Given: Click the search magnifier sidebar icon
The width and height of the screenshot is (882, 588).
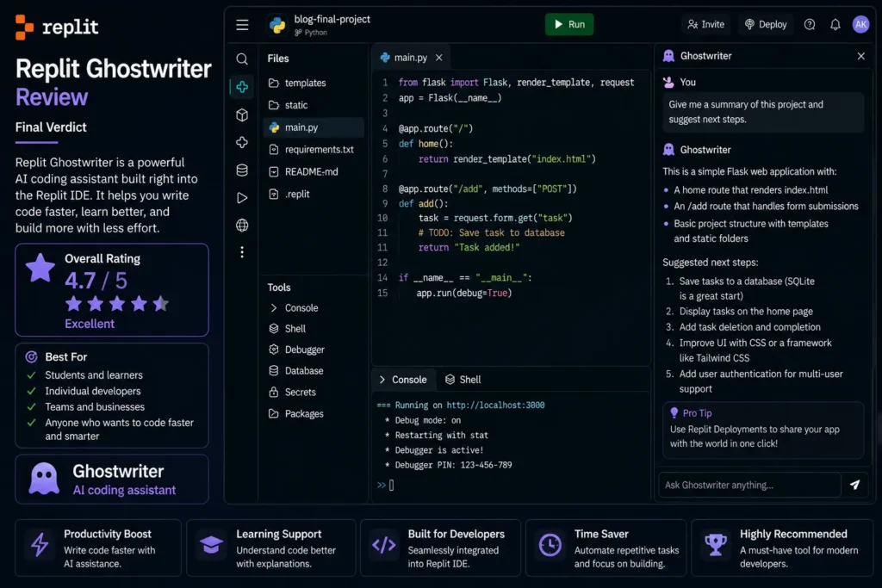Looking at the screenshot, I should [242, 59].
